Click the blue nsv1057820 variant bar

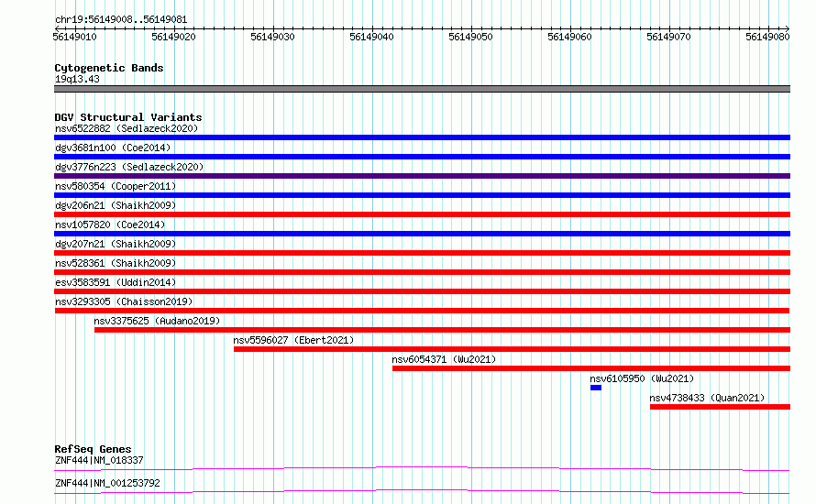pos(422,234)
